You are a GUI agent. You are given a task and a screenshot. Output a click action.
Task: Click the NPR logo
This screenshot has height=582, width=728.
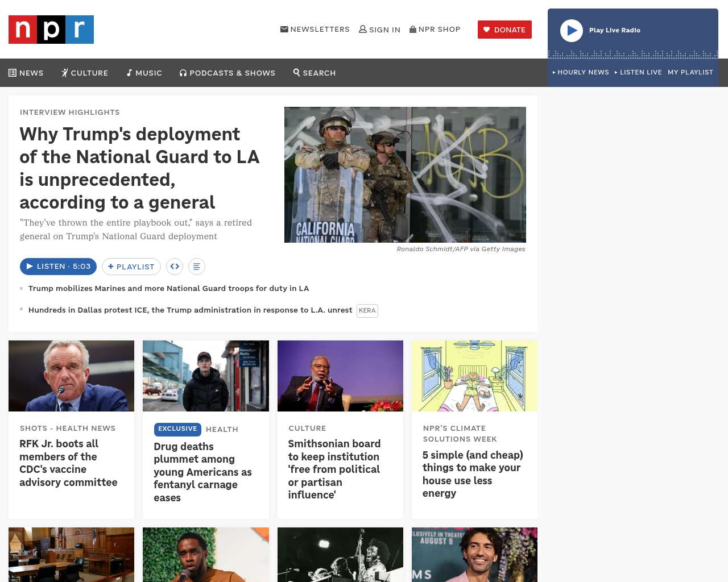point(51,30)
